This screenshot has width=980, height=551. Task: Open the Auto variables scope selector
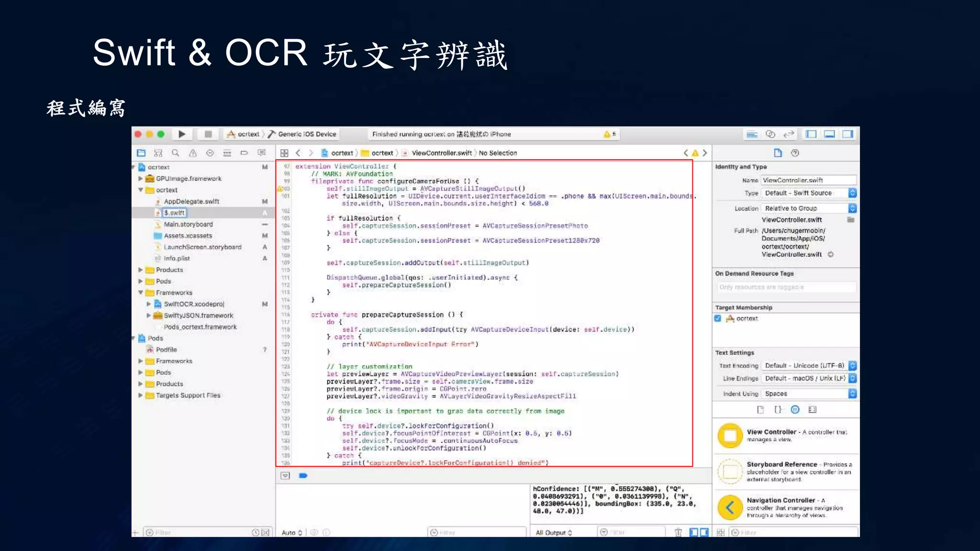[x=292, y=532]
